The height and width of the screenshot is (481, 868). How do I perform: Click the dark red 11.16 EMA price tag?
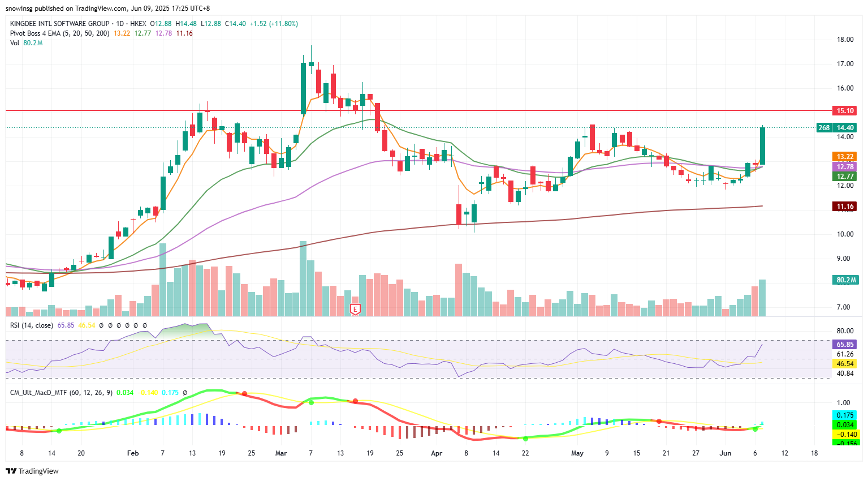(x=845, y=207)
